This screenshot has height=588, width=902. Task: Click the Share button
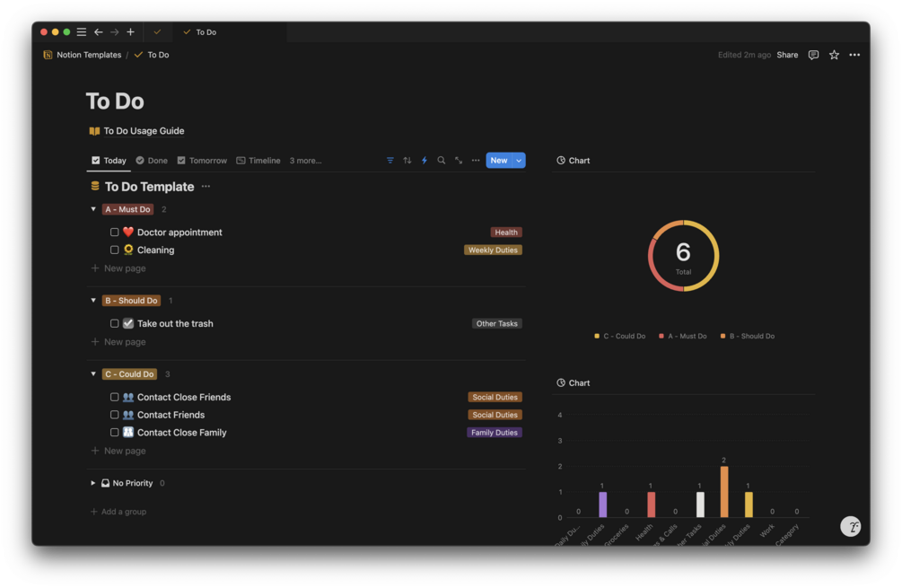[x=787, y=55]
